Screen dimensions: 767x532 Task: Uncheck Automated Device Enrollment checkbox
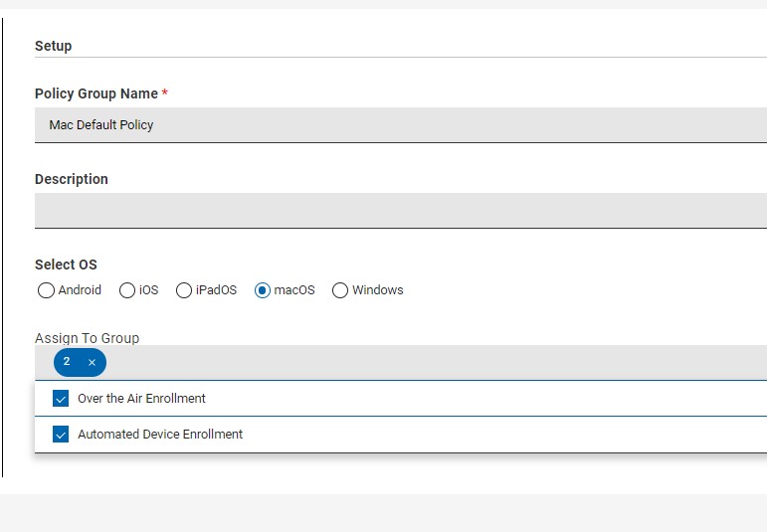[x=61, y=435]
